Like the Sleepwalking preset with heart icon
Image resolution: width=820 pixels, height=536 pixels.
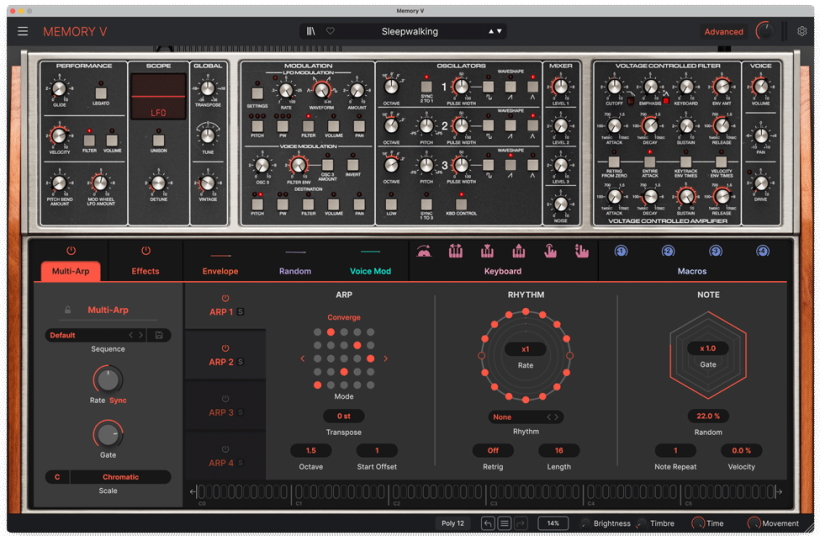pyautogui.click(x=331, y=31)
